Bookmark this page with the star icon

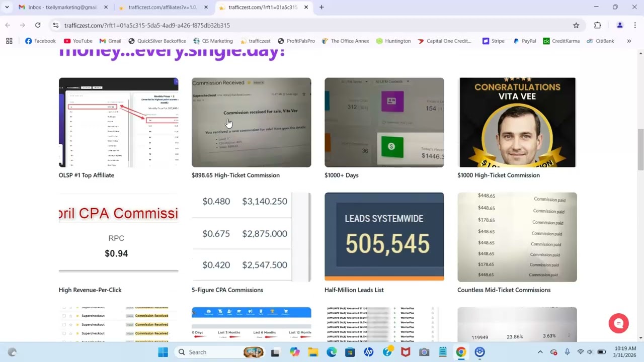pyautogui.click(x=576, y=25)
